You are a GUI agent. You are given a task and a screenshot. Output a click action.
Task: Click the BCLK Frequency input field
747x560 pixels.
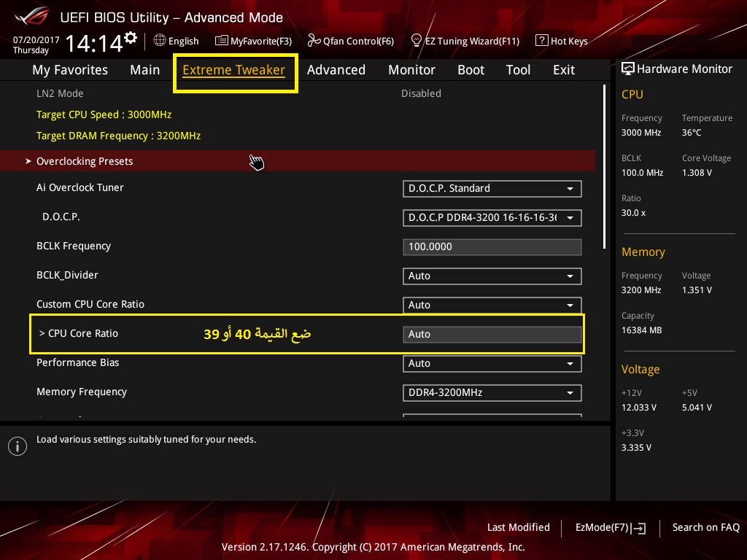coord(492,246)
